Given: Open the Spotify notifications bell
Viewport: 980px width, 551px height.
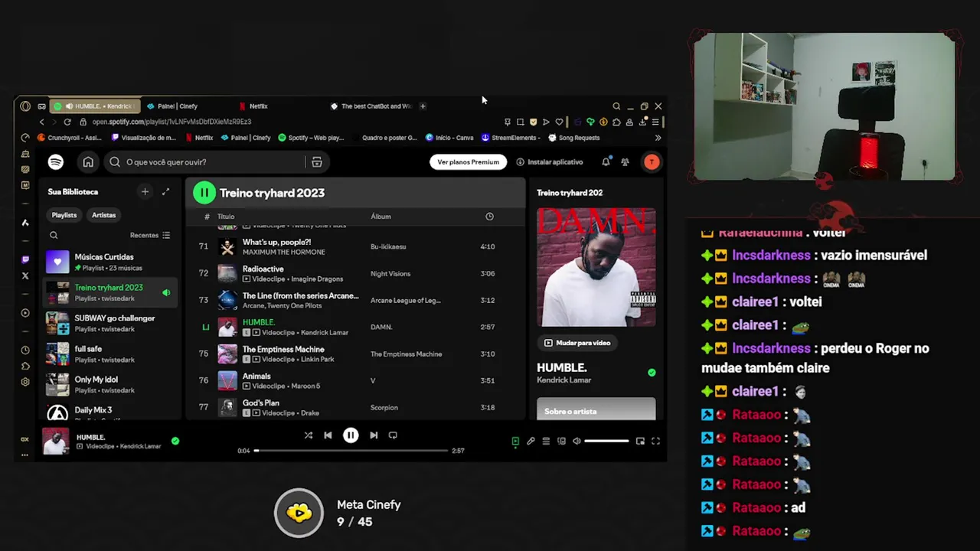Looking at the screenshot, I should click(606, 162).
